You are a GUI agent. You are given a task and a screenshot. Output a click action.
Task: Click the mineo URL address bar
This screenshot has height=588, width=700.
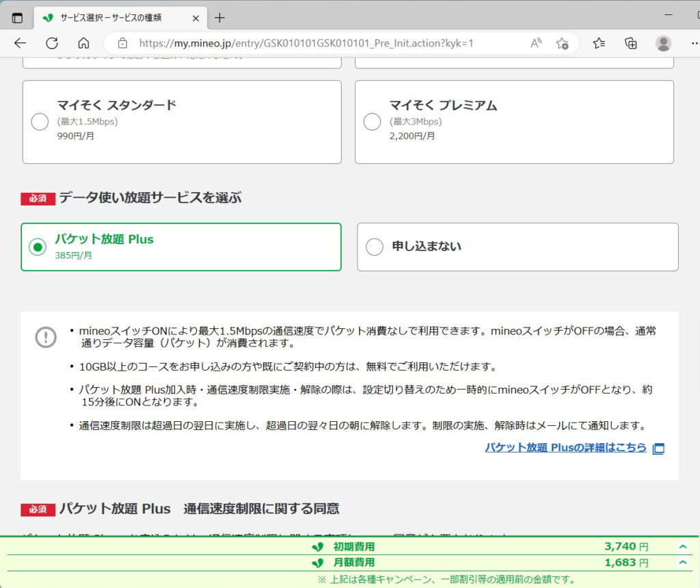[306, 43]
